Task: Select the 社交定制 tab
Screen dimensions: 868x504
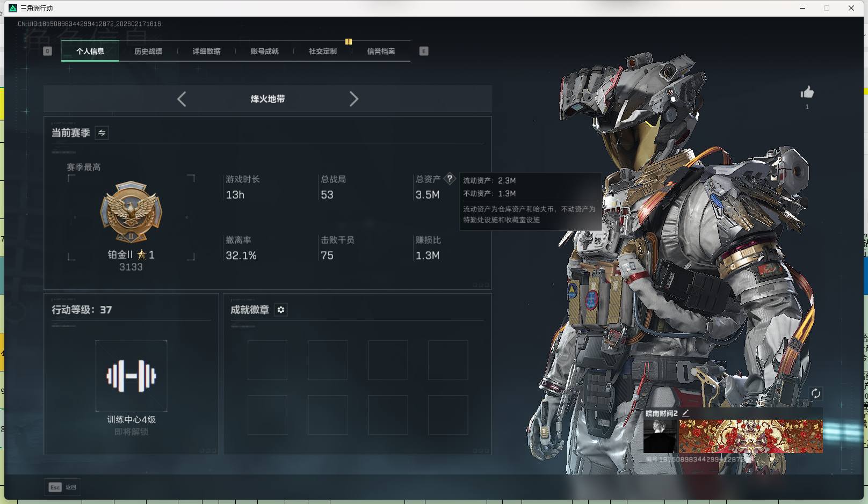Action: pyautogui.click(x=323, y=52)
